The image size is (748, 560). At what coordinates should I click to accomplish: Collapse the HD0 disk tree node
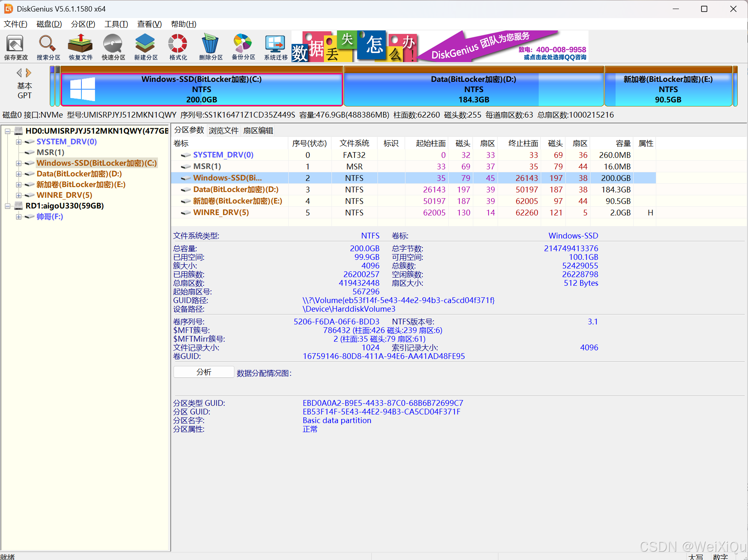click(8, 131)
